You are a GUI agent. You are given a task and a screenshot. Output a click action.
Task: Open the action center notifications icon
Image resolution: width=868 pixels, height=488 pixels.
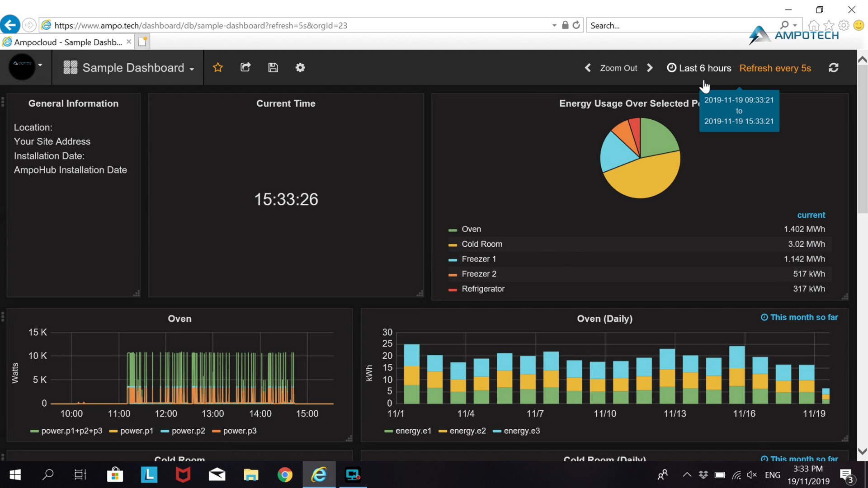point(847,475)
